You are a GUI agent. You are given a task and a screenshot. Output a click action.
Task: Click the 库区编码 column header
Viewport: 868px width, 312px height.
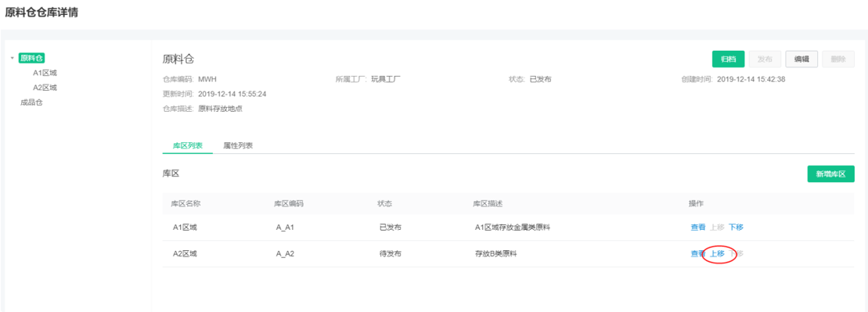289,203
